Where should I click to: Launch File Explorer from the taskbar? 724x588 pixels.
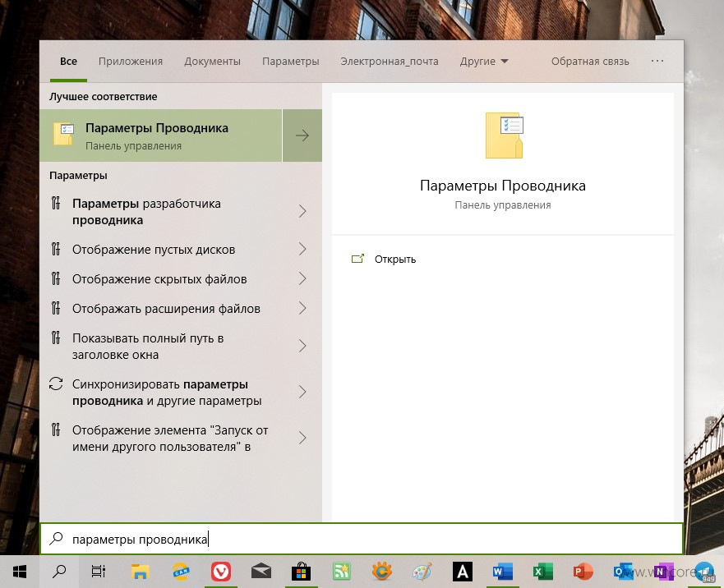[x=140, y=572]
